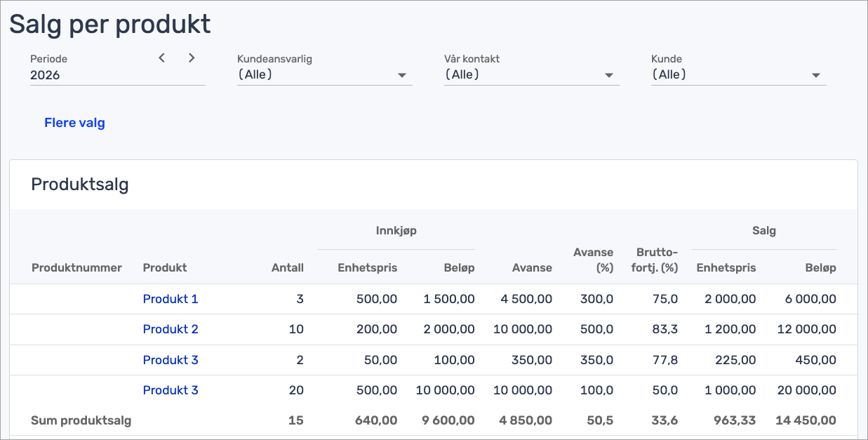Open the Kunde filter dropdown
Viewport: 868px width, 440px height.
point(738,74)
